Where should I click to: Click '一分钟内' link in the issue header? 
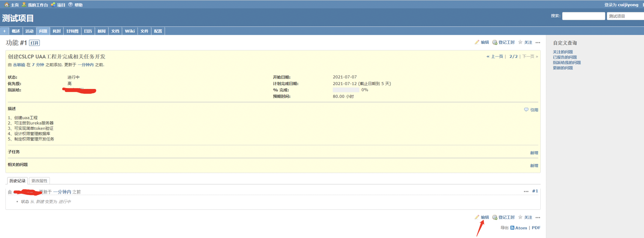(x=85, y=65)
